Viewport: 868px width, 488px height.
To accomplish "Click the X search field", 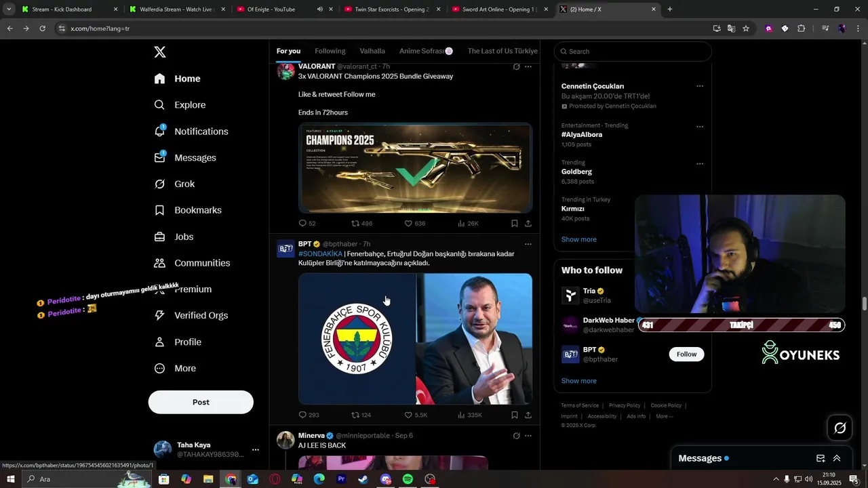I will (x=633, y=52).
